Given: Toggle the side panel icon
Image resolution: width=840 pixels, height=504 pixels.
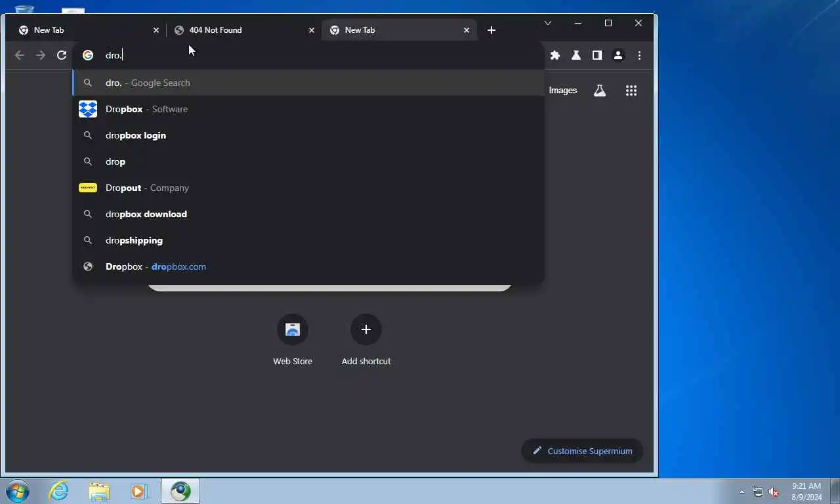Looking at the screenshot, I should (x=597, y=55).
